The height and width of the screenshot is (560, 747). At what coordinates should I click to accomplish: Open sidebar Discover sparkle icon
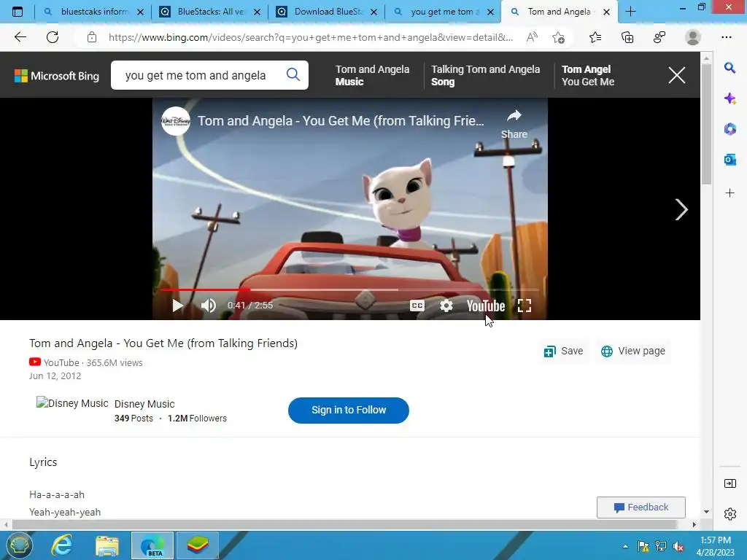coord(729,98)
